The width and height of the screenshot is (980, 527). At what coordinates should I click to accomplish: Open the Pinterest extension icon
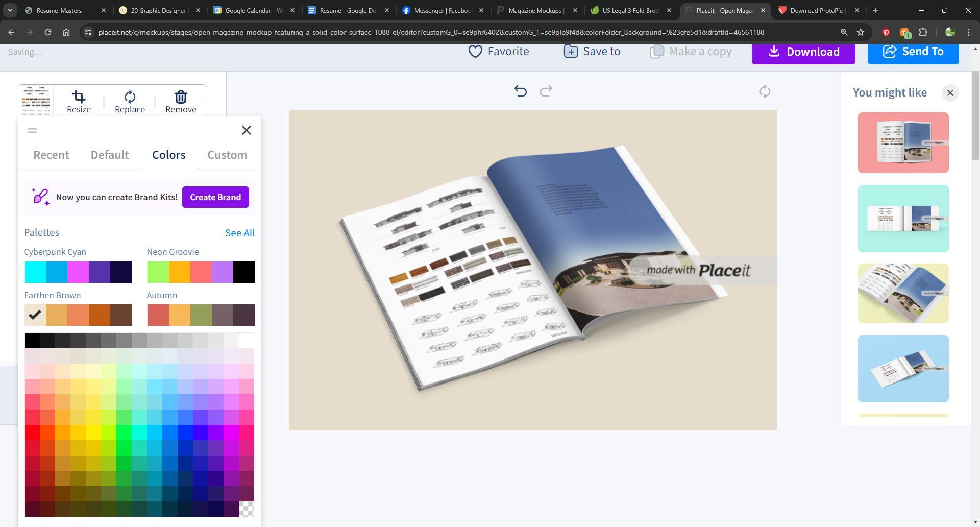(886, 32)
